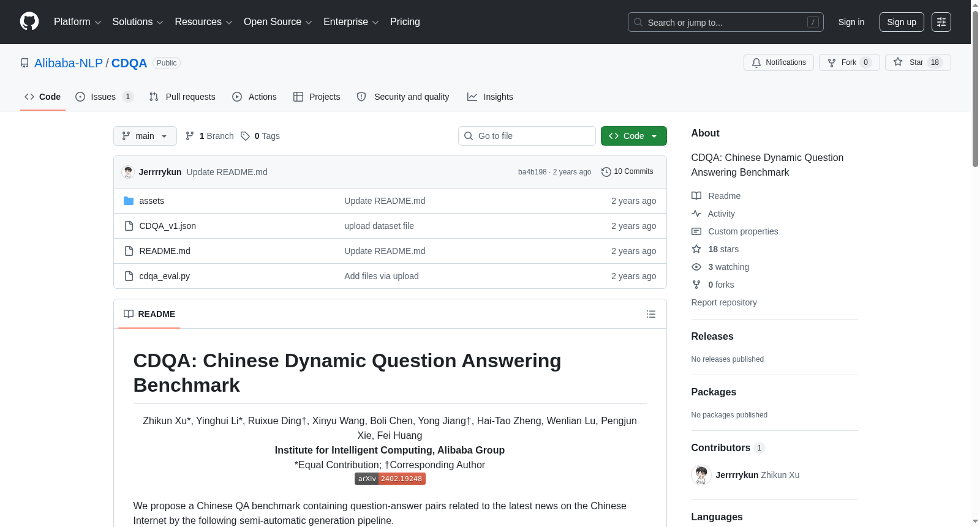Expand the Open Source menu

(278, 22)
